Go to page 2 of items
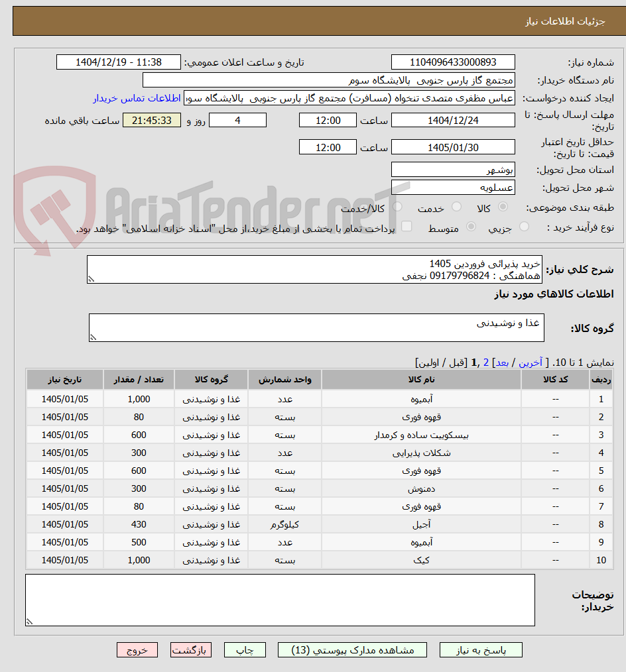Screen dimensions: 626x672 [x=486, y=363]
